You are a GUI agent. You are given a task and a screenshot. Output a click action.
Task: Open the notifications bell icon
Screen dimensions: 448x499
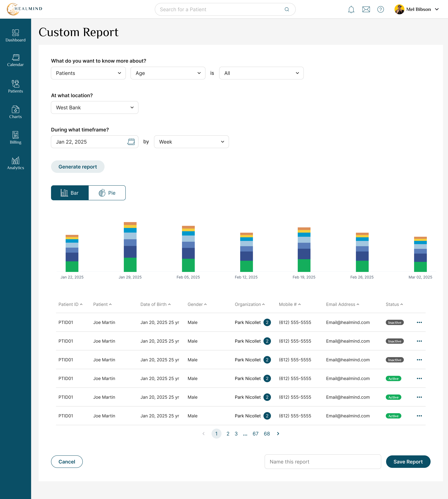(351, 9)
